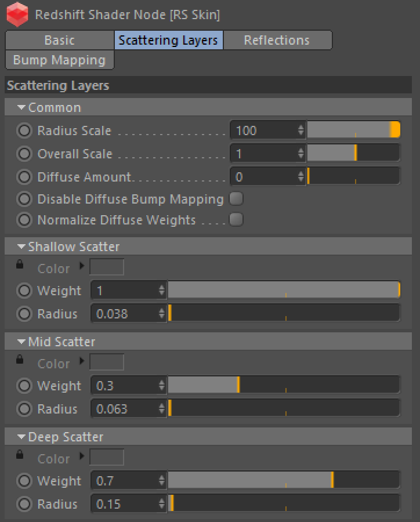This screenshot has height=522, width=420.
Task: Click the Mid Scatter Weight stepper arrows
Action: point(162,386)
